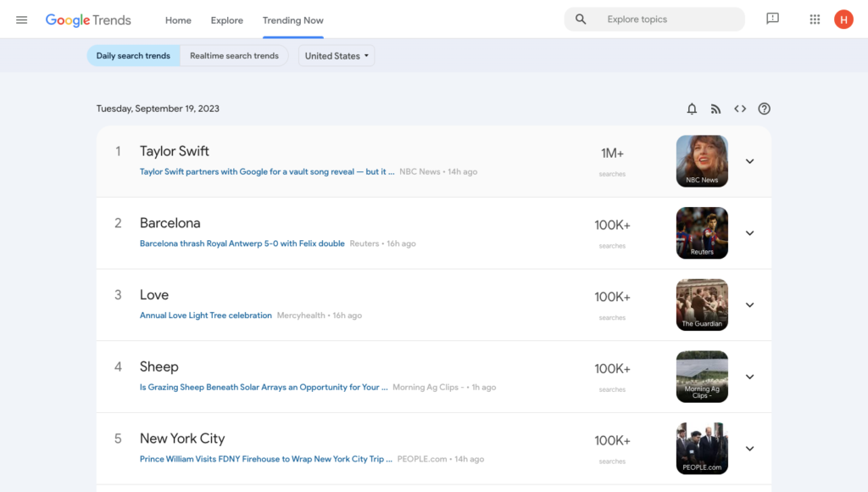Open the hamburger main menu
The height and width of the screenshot is (492, 868).
tap(21, 20)
